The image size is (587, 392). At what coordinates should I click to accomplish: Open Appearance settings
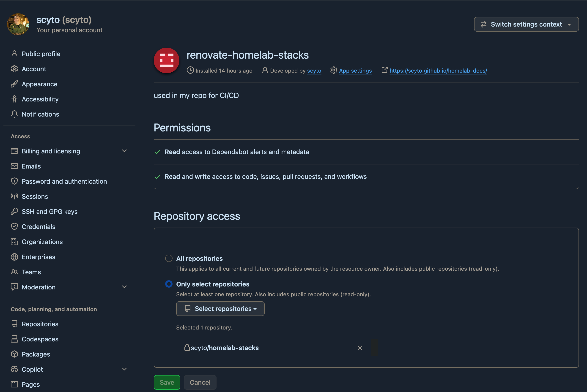pyautogui.click(x=39, y=84)
